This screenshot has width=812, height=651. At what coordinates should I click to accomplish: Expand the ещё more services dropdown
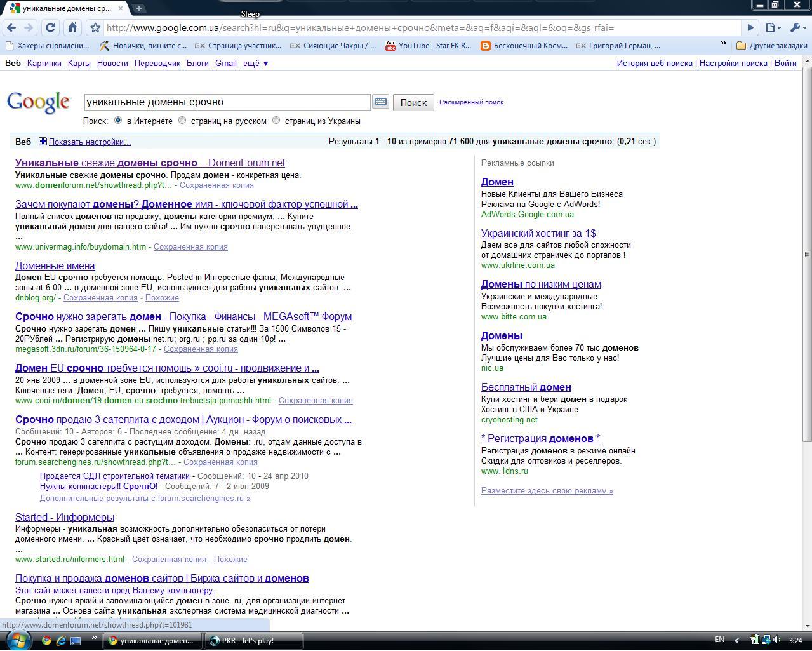click(x=256, y=64)
